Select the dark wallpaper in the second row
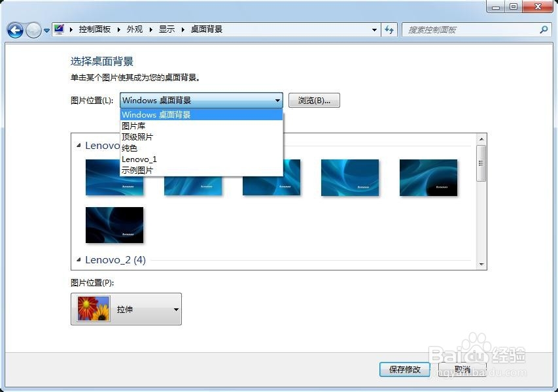Screen dimensions: 558x392 point(114,225)
